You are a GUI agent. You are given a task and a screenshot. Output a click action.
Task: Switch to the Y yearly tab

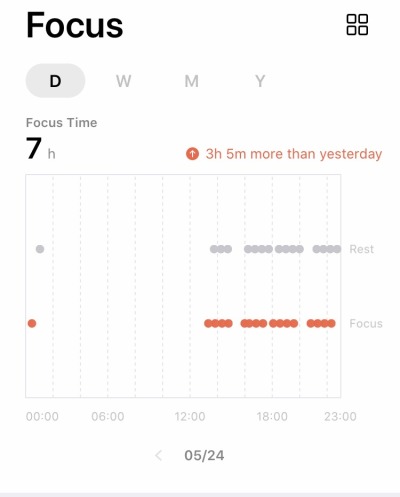click(x=260, y=81)
